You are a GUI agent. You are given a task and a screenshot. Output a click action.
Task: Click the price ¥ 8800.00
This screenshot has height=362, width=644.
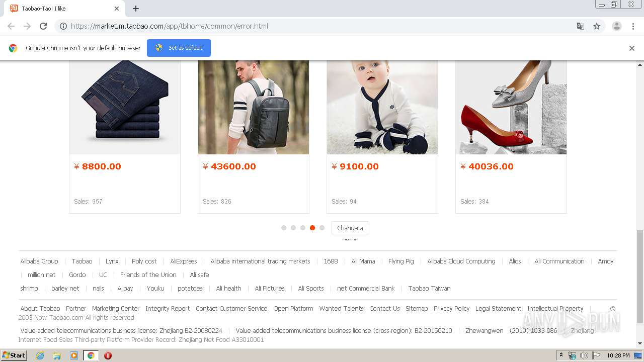(x=98, y=166)
